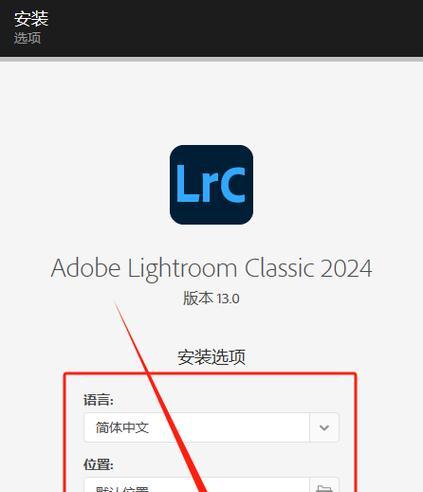Click the Adobe Lightroom Classic 2024 title
The image size is (423, 492).
click(211, 269)
